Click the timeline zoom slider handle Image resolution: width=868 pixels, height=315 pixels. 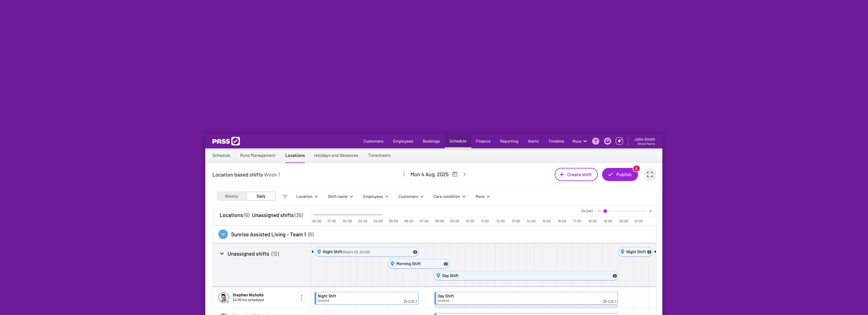pyautogui.click(x=605, y=211)
